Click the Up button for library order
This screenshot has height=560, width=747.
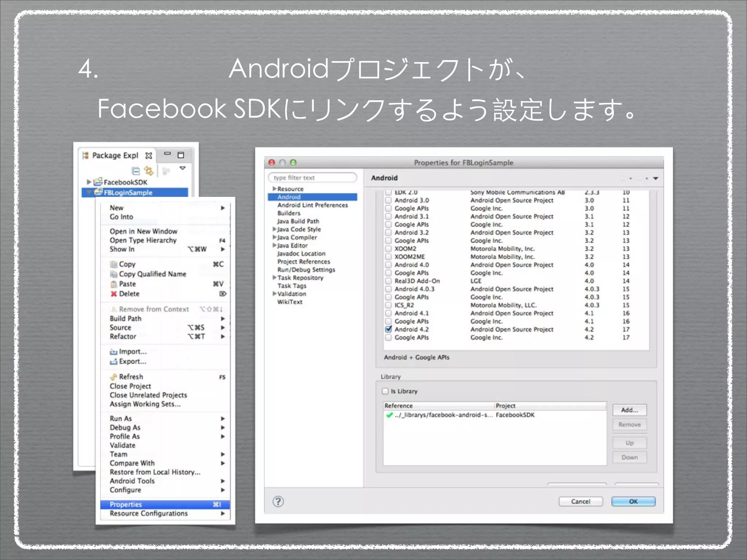click(630, 443)
